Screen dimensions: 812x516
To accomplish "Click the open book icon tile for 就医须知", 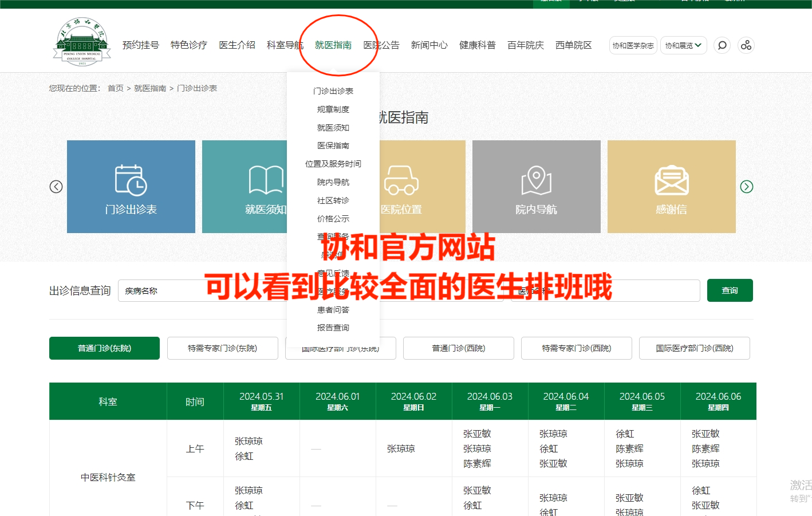I will click(265, 180).
